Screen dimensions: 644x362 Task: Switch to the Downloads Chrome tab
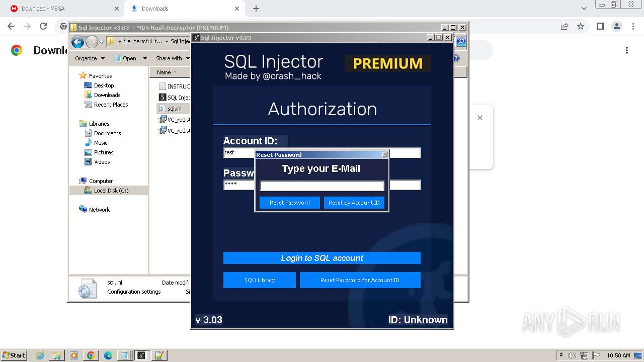[183, 9]
